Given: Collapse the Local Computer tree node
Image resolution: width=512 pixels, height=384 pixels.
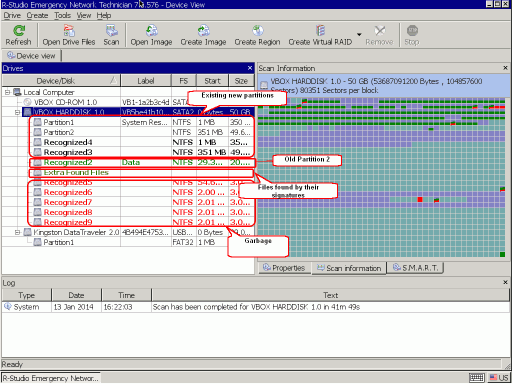Looking at the screenshot, I should coord(7,92).
